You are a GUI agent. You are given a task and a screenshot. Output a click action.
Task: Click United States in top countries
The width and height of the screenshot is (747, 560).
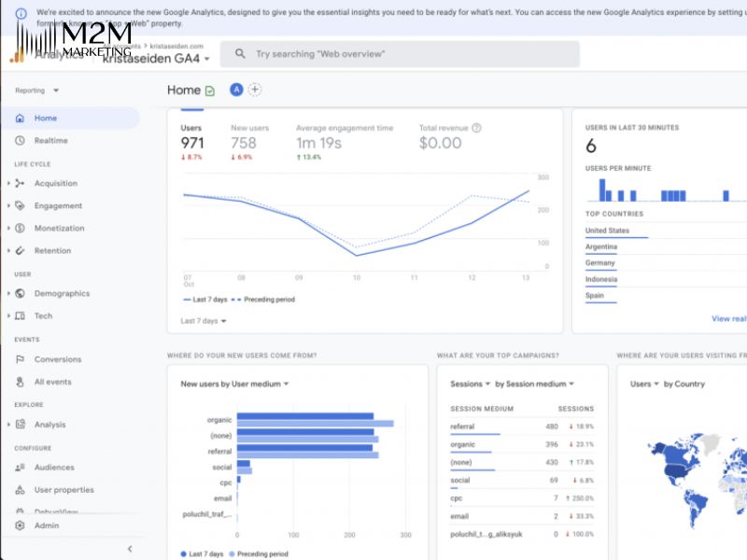(607, 231)
